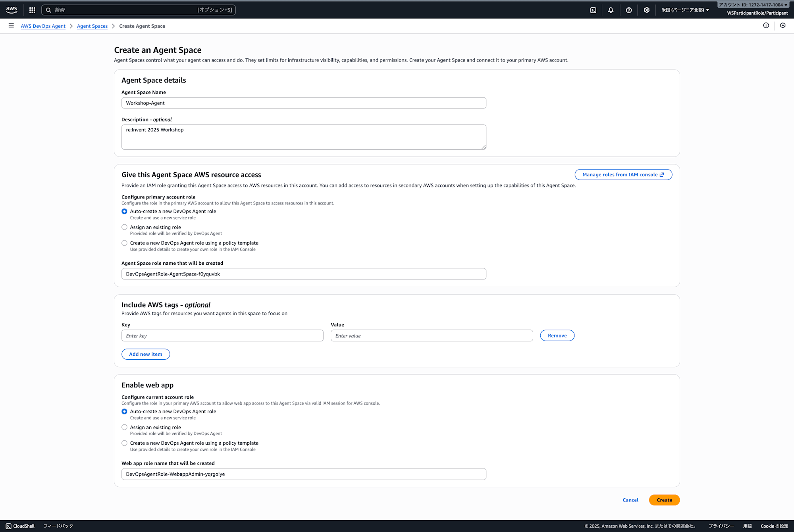Click 'Manage roles from IAM console' link
794x532 pixels.
623,174
